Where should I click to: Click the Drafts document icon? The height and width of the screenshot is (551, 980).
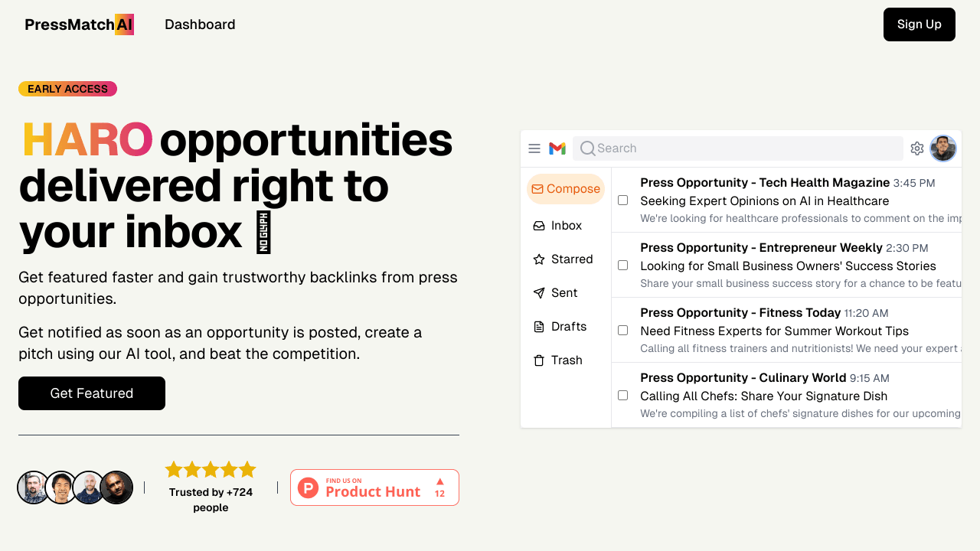539,327
